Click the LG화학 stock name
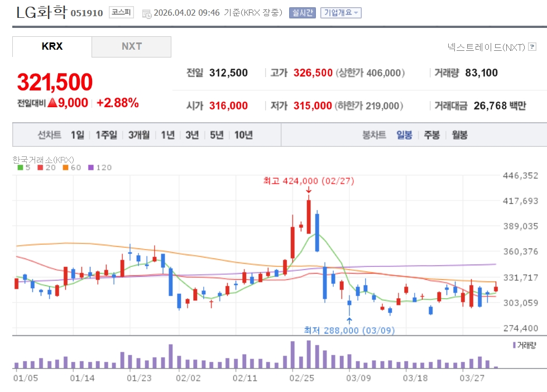 41,12
